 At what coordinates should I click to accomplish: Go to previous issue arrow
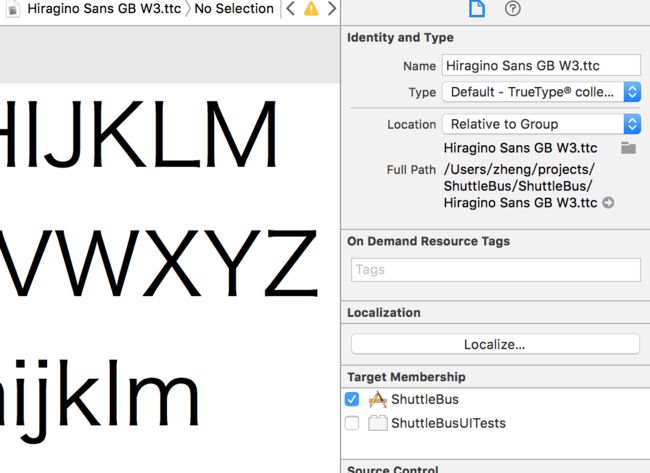[x=291, y=8]
